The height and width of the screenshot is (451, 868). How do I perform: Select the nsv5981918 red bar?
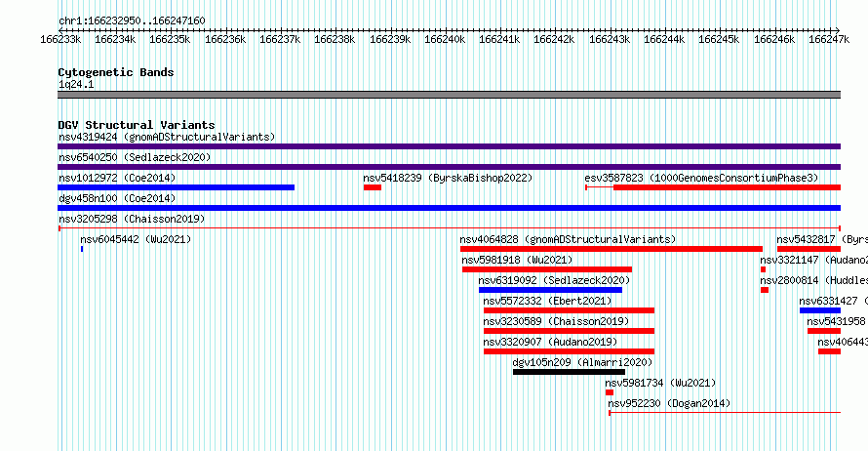(547, 269)
